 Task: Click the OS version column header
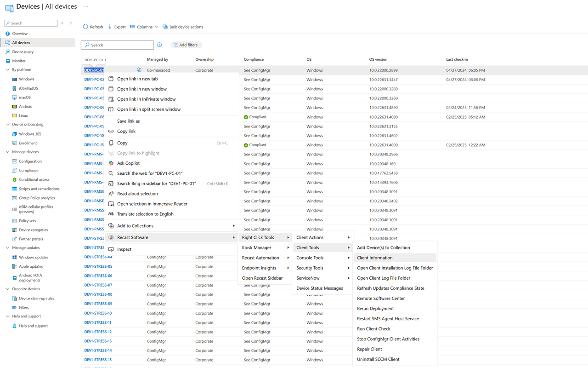(378, 59)
